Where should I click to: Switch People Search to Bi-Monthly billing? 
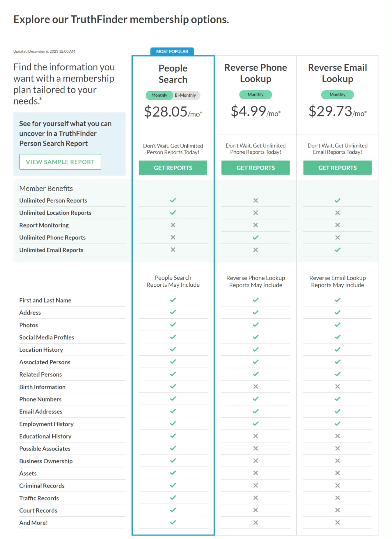coord(185,95)
